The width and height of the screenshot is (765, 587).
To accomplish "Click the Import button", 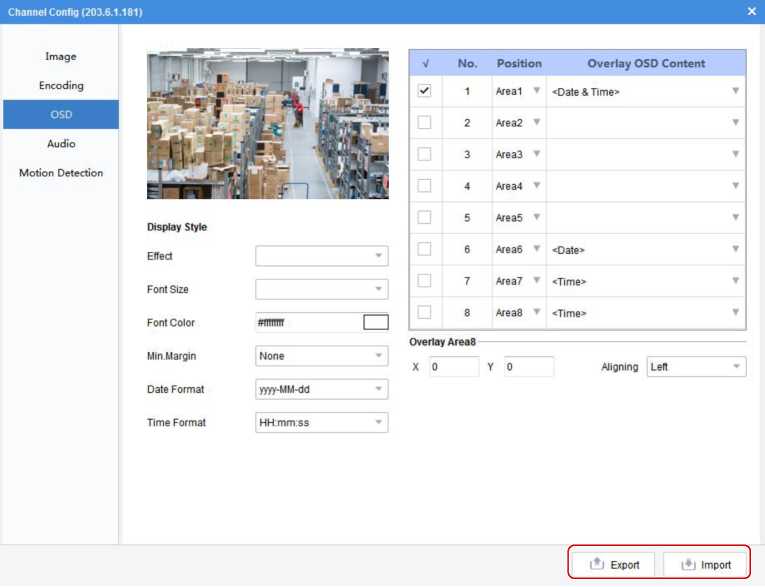I will pyautogui.click(x=705, y=564).
